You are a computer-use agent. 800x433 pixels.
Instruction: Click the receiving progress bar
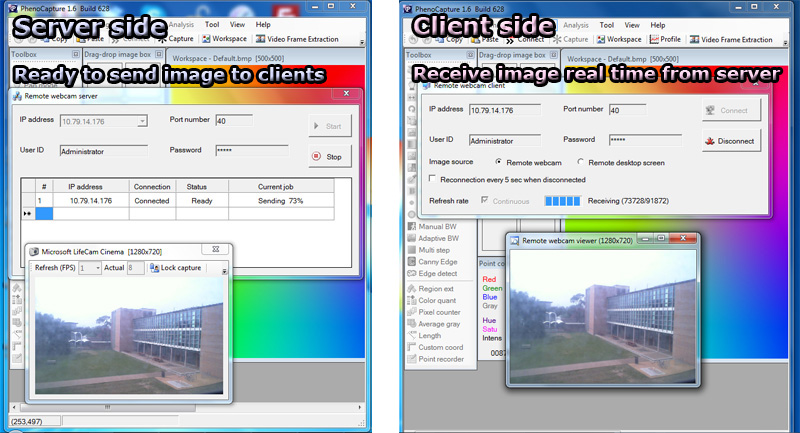pyautogui.click(x=562, y=201)
